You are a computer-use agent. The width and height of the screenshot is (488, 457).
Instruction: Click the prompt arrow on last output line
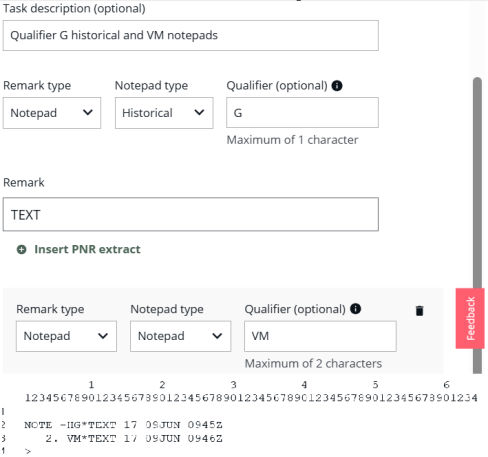(28, 451)
